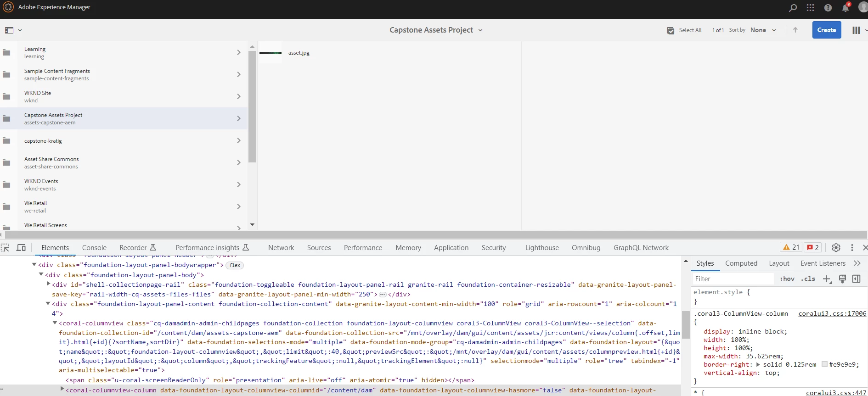The image size is (868, 396).
Task: Click the WKND Site folder icon
Action: pos(6,96)
